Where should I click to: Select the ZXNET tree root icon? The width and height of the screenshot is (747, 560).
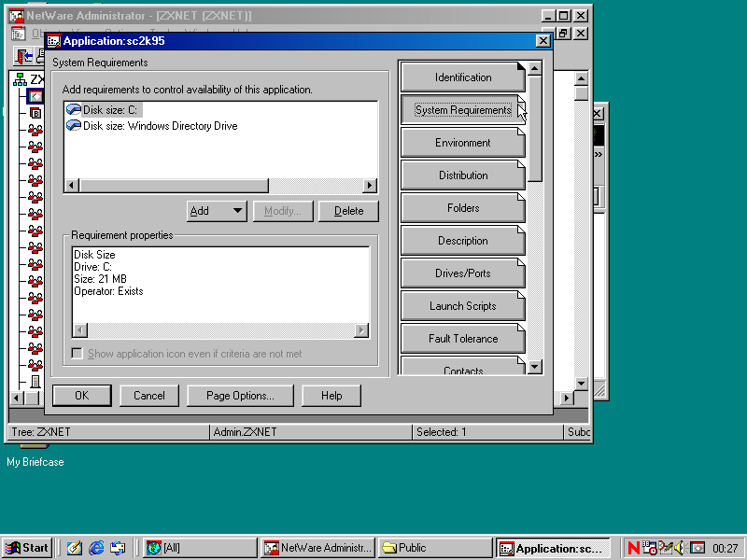coord(20,79)
